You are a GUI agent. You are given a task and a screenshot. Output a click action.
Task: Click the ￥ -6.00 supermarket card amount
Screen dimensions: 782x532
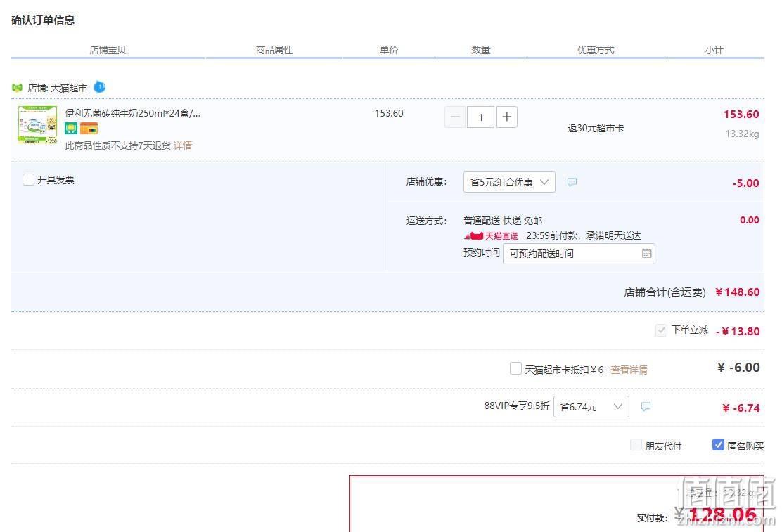pos(738,368)
